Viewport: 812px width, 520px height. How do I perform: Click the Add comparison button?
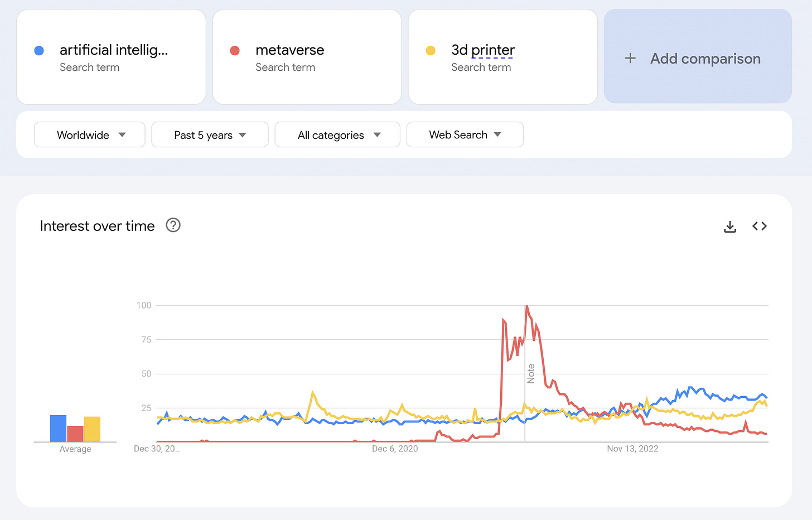pyautogui.click(x=698, y=57)
